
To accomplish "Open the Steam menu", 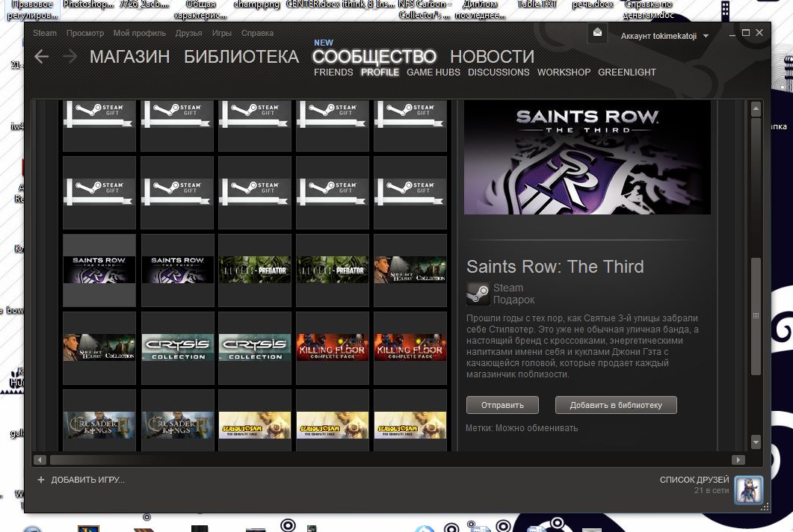I will (45, 33).
